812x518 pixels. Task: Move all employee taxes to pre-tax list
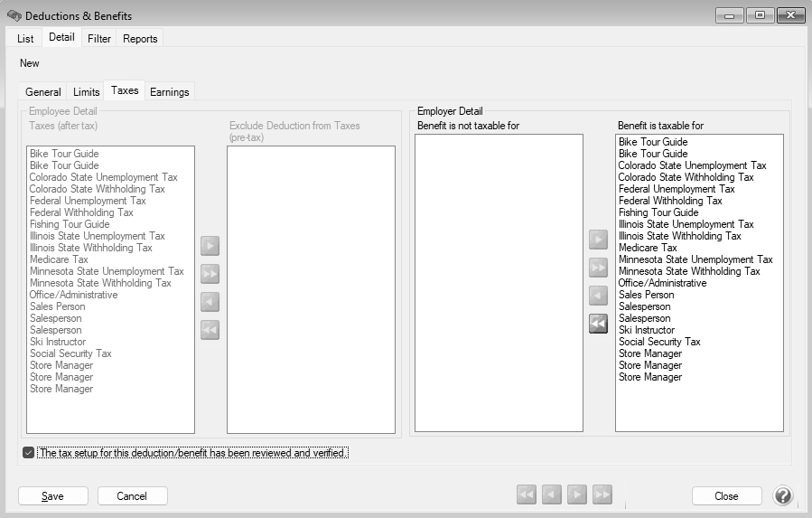(x=210, y=274)
